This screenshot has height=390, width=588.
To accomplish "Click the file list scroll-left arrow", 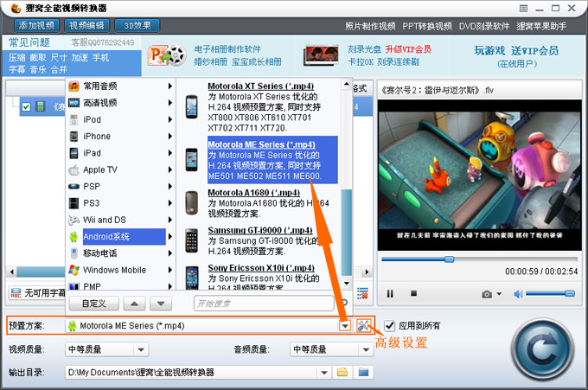I will [12, 272].
